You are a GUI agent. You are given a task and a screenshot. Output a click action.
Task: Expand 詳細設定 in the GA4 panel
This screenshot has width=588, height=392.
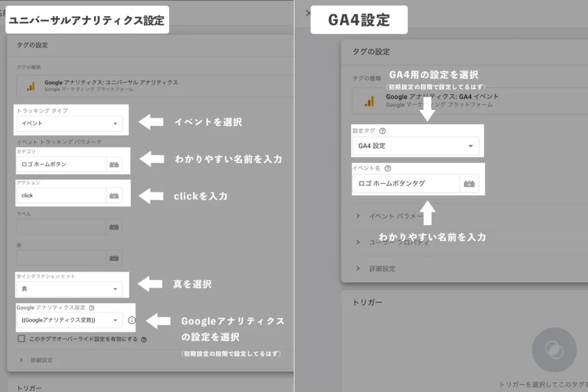tap(376, 268)
